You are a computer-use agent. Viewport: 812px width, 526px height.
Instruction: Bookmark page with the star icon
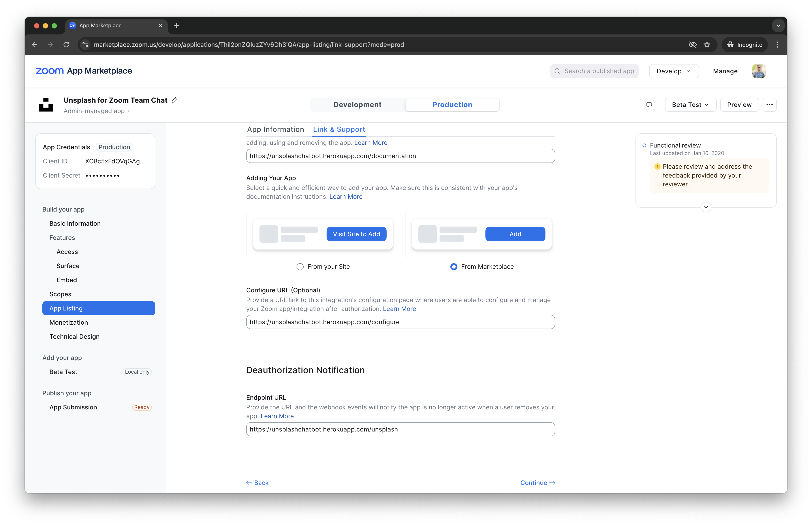pyautogui.click(x=707, y=45)
